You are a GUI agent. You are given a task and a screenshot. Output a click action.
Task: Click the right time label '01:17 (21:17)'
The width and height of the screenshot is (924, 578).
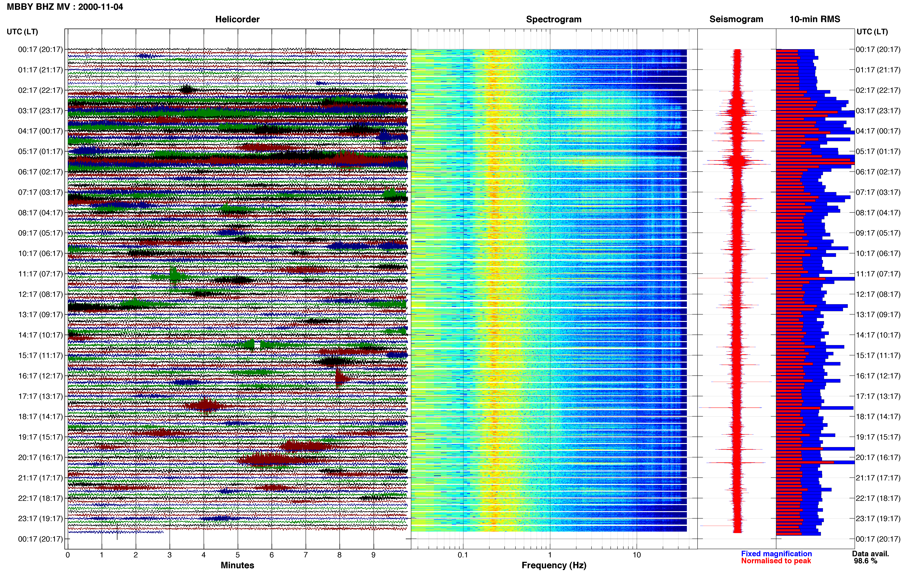click(878, 70)
